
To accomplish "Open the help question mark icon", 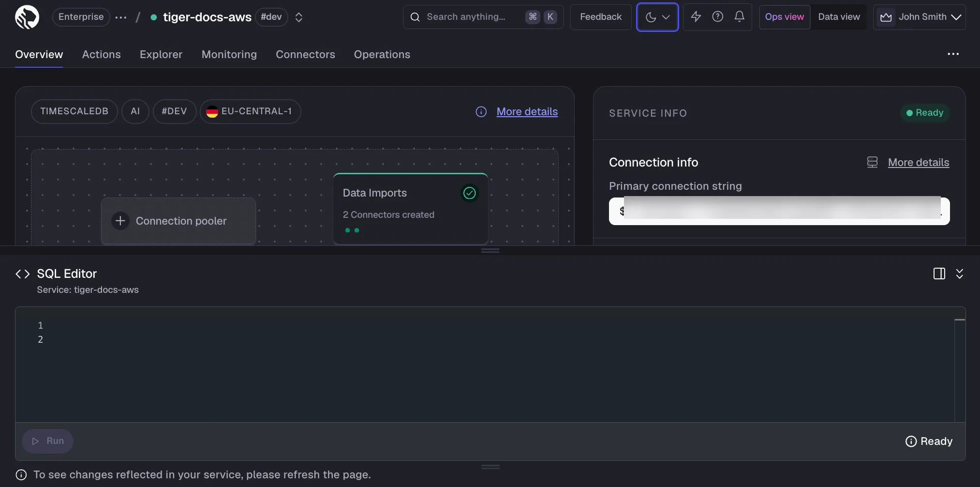I will (x=718, y=17).
